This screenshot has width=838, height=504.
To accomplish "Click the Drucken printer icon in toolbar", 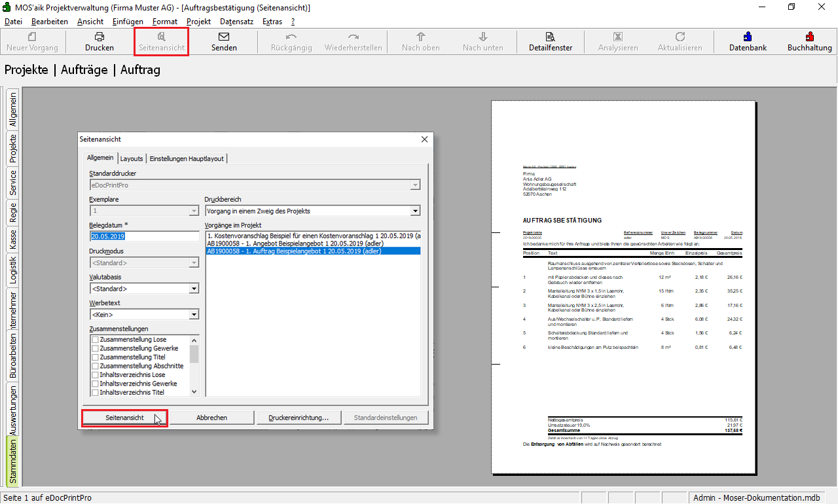I will coord(100,37).
